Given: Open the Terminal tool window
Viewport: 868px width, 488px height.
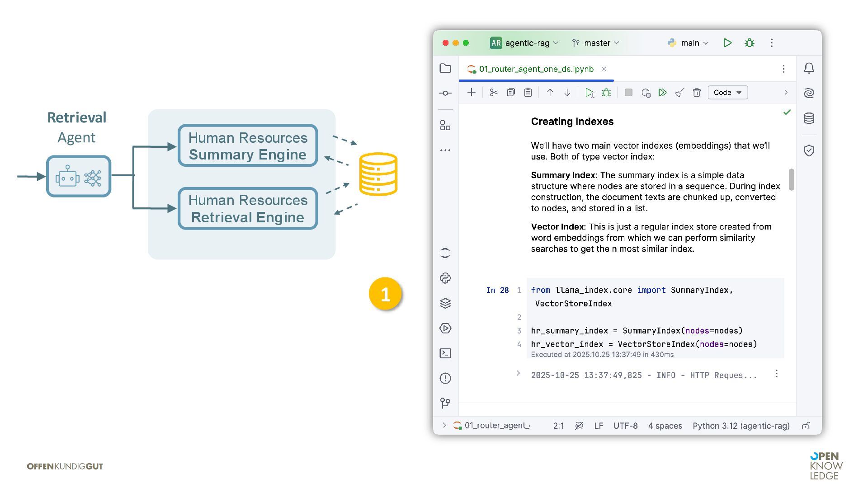Looking at the screenshot, I should coord(445,353).
